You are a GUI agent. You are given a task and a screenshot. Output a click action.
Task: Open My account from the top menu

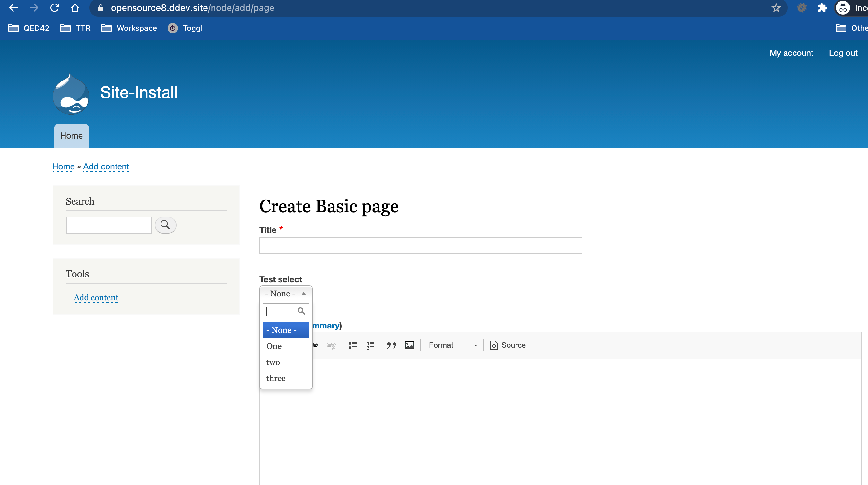click(791, 53)
